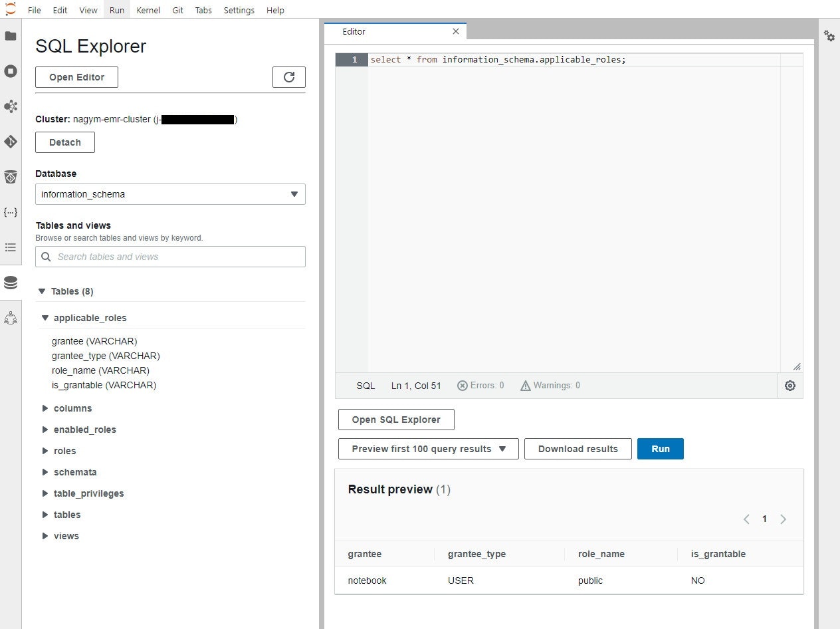Click the search magnifier icon
The image size is (840, 629).
(x=46, y=257)
